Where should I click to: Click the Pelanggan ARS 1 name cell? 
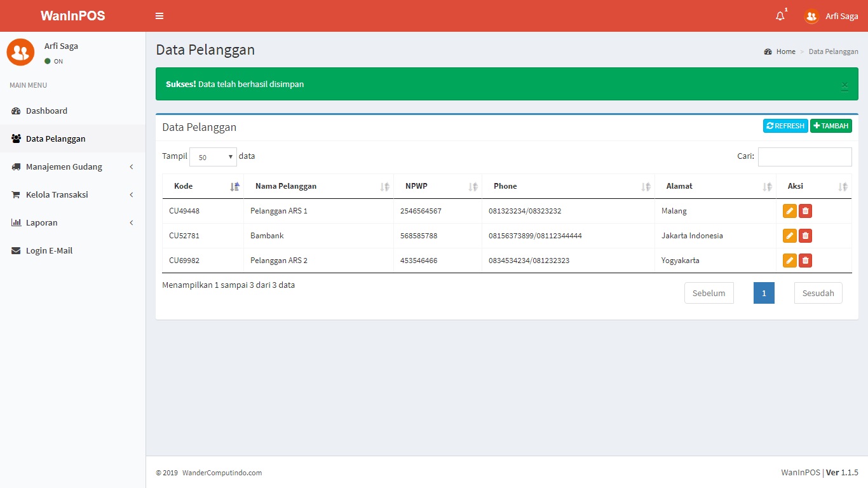click(318, 211)
